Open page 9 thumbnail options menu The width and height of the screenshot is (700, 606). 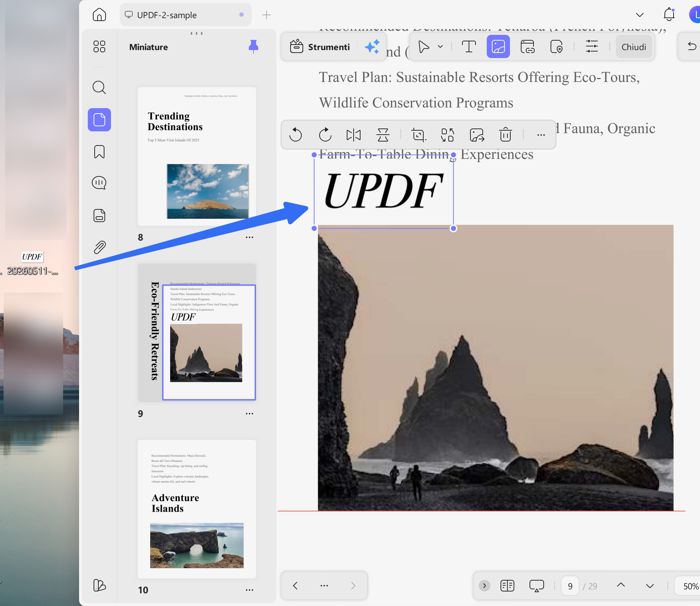tap(250, 414)
